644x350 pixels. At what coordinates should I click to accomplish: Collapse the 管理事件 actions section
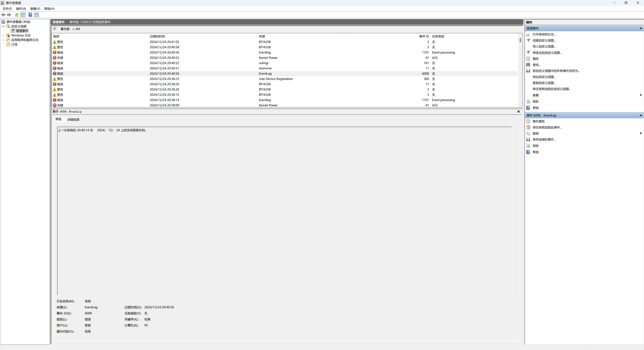(x=640, y=28)
